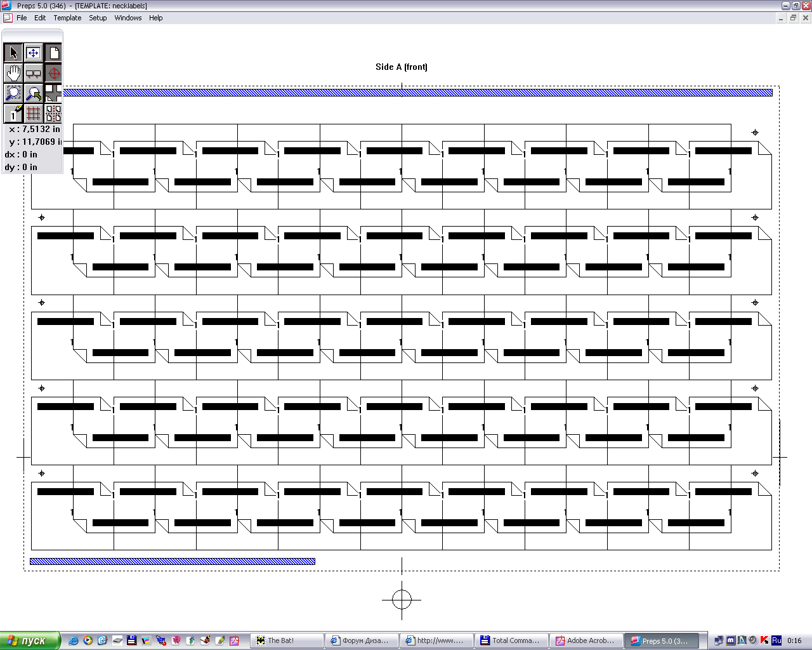Click the bottom blue hatched color bar
This screenshot has width=812, height=650.
[x=173, y=561]
